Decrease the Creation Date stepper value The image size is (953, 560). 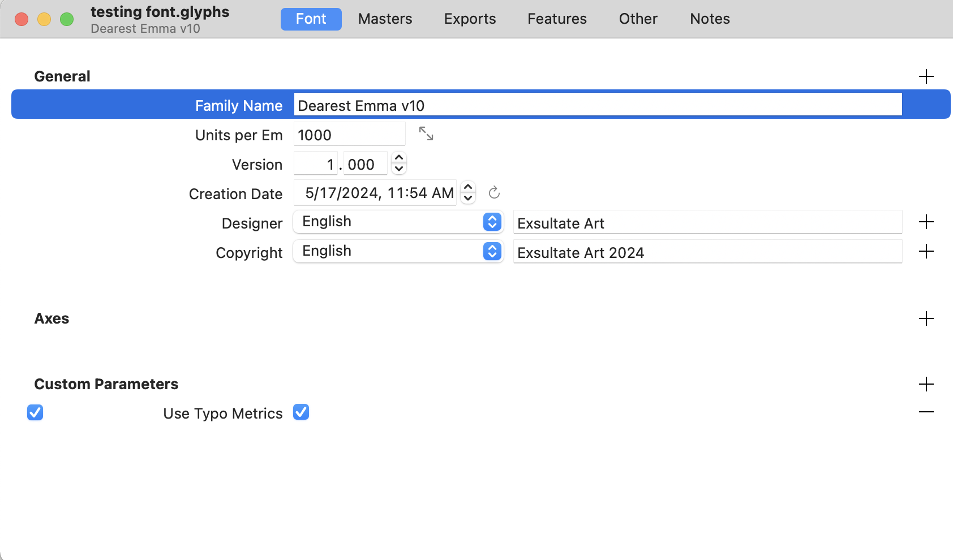[x=468, y=199]
